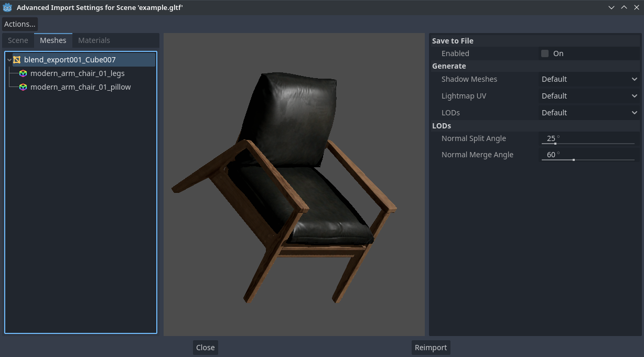Click the mesh icon beside modern_arm_chair_01_legs
The width and height of the screenshot is (644, 357).
click(x=23, y=73)
